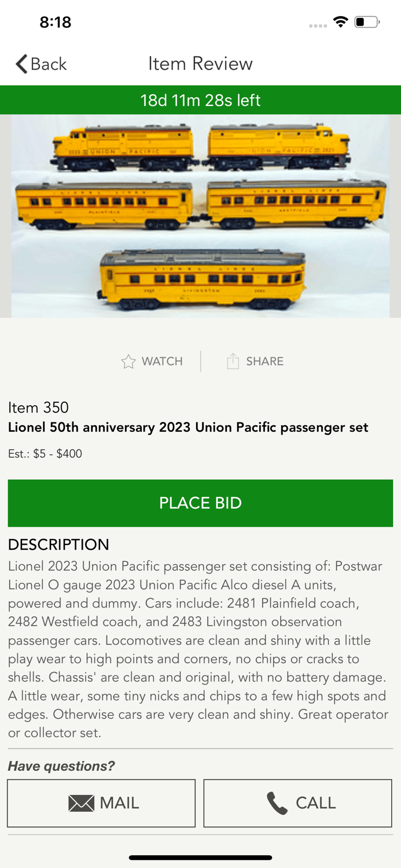
Task: Select the Lionel passenger set title
Action: pos(188,427)
